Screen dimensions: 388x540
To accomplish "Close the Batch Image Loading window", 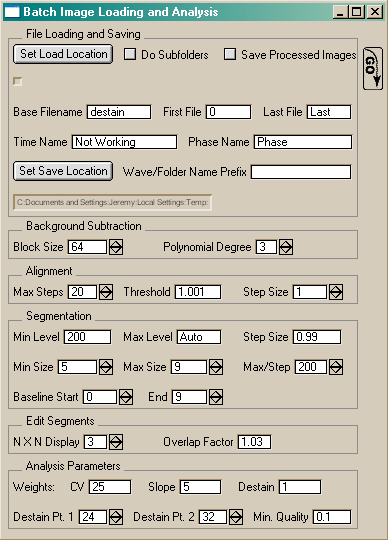I will pyautogui.click(x=375, y=12).
